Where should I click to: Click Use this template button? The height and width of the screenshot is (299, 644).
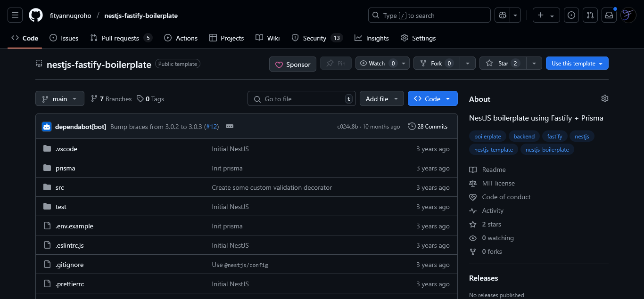point(577,63)
